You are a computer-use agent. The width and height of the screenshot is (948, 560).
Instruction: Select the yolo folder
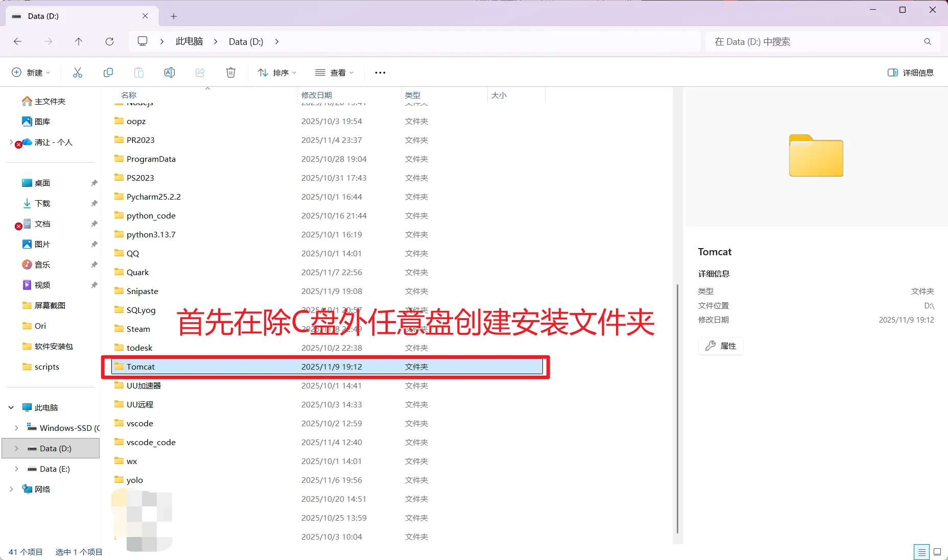pos(128,480)
